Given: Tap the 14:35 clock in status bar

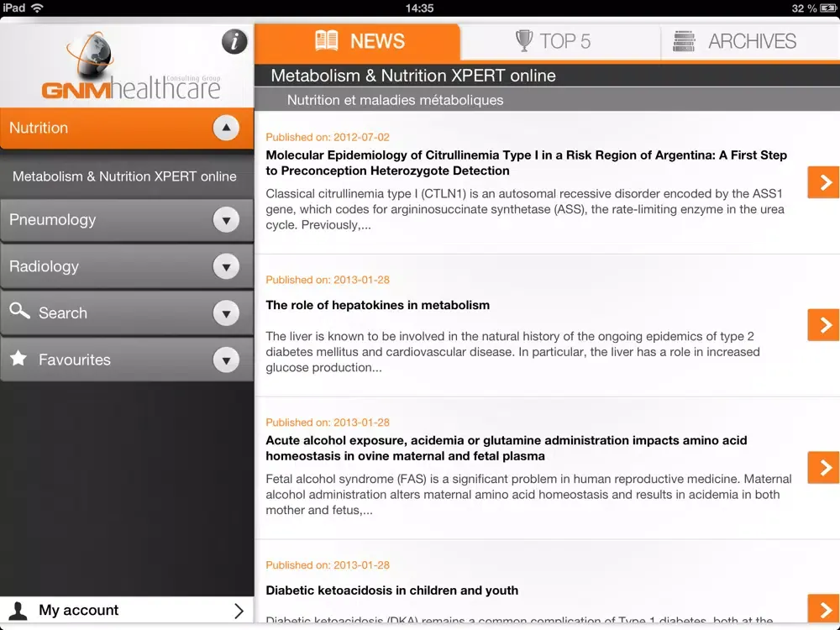Looking at the screenshot, I should [419, 8].
